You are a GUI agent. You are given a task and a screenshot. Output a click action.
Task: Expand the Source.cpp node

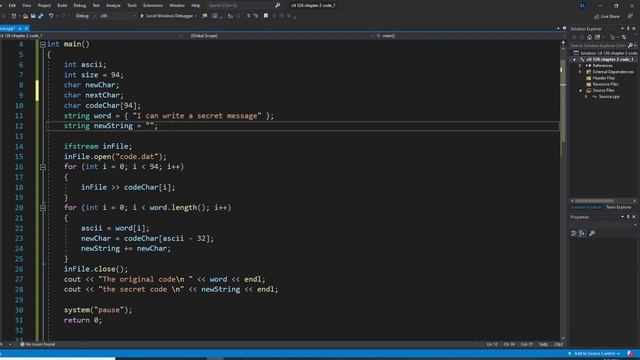point(586,97)
